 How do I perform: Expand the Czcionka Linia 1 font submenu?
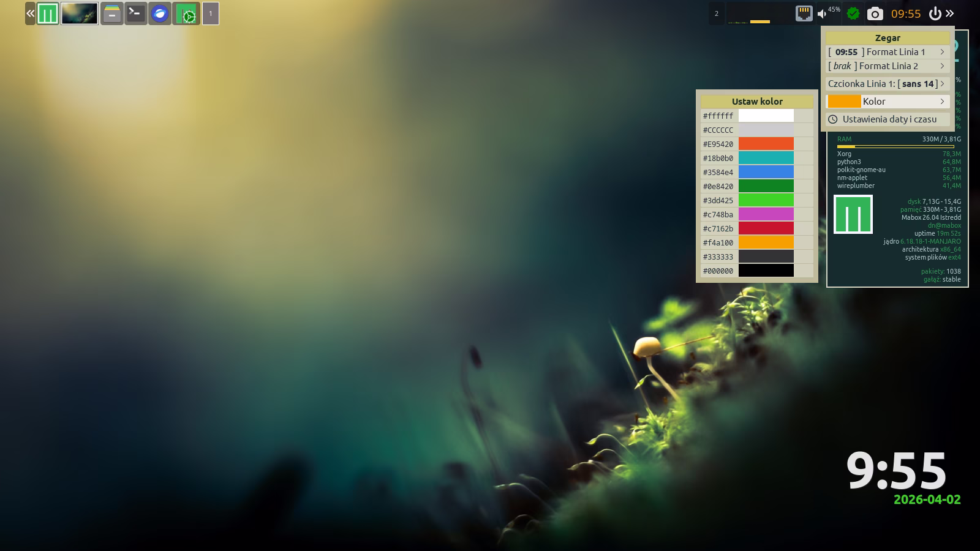(x=887, y=84)
